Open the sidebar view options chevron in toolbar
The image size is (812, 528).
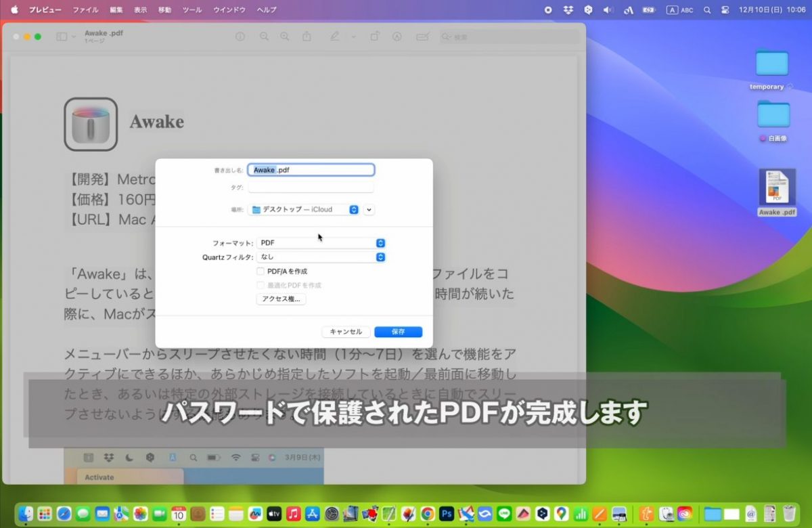[x=72, y=37]
